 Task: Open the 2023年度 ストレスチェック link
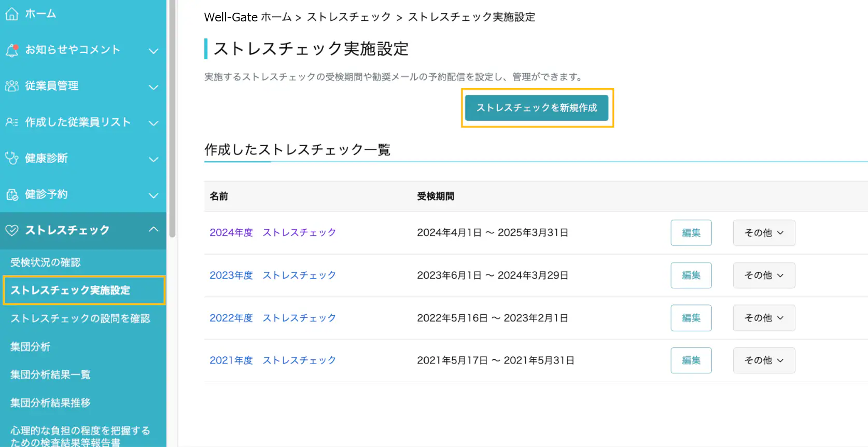tap(273, 275)
